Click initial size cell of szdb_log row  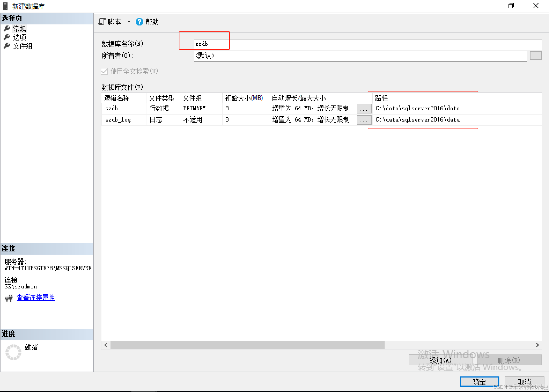(246, 120)
